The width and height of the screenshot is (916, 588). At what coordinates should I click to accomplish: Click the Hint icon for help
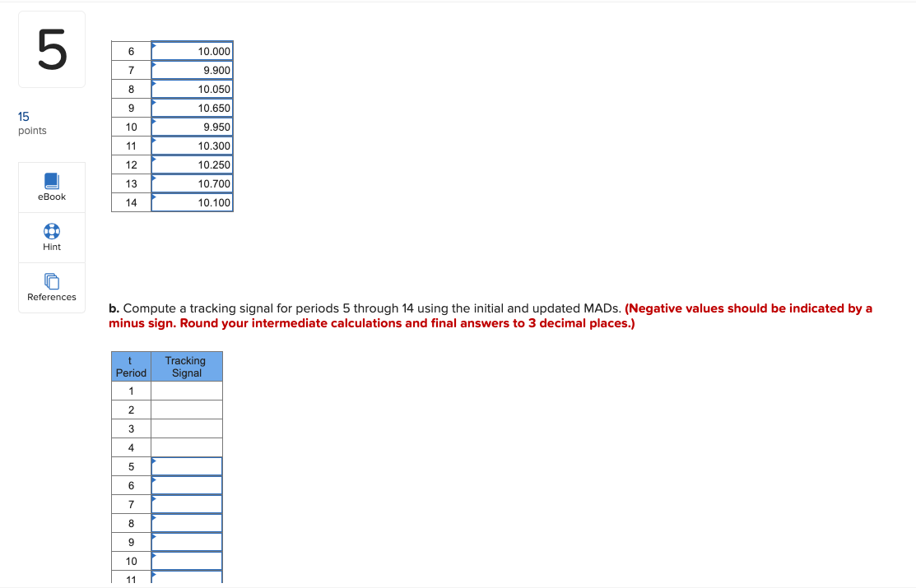tap(51, 237)
